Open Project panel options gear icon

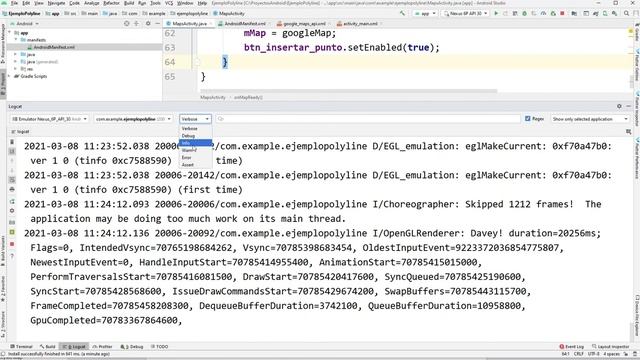click(x=148, y=24)
